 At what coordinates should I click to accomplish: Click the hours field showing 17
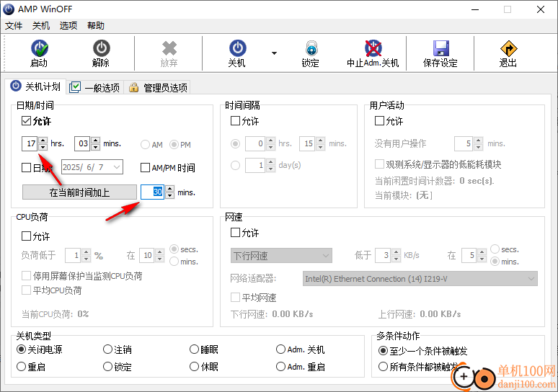30,143
